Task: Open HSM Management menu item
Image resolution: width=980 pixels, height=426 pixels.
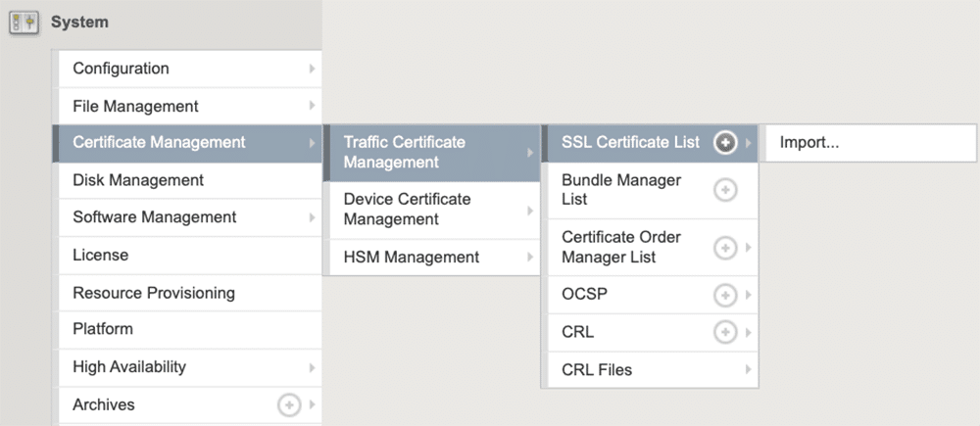Action: 411,257
